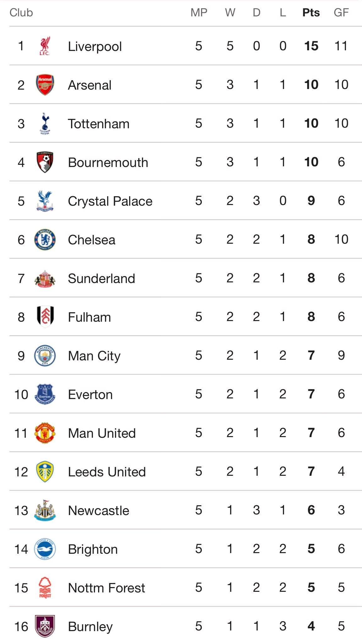Click the Brighton seagull crest
The width and height of the screenshot is (362, 644).
(45, 549)
